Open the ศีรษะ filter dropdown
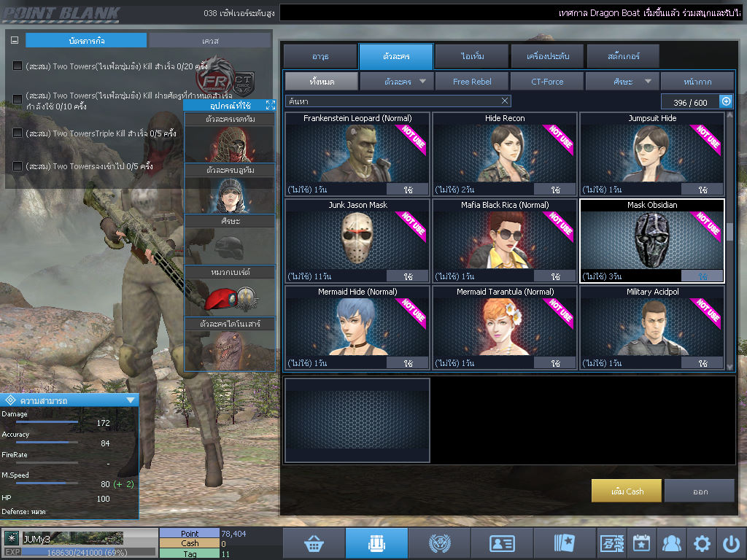The width and height of the screenshot is (747, 560). 622,82
